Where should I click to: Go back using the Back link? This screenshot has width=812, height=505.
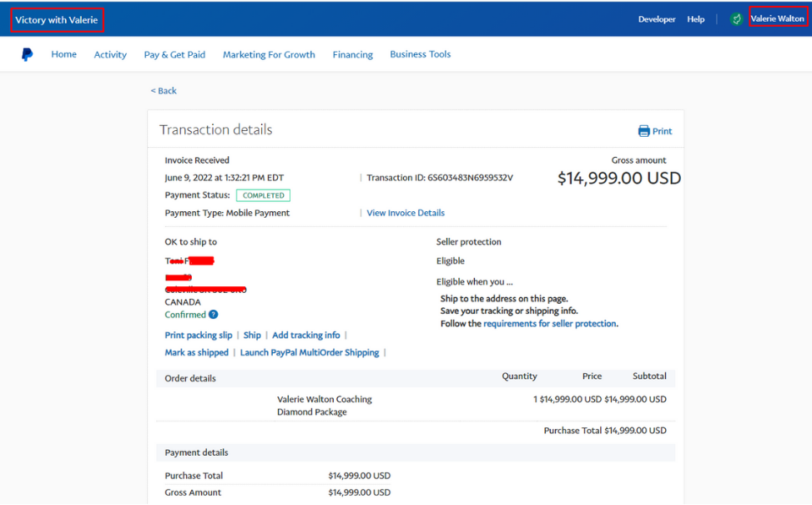click(x=164, y=91)
